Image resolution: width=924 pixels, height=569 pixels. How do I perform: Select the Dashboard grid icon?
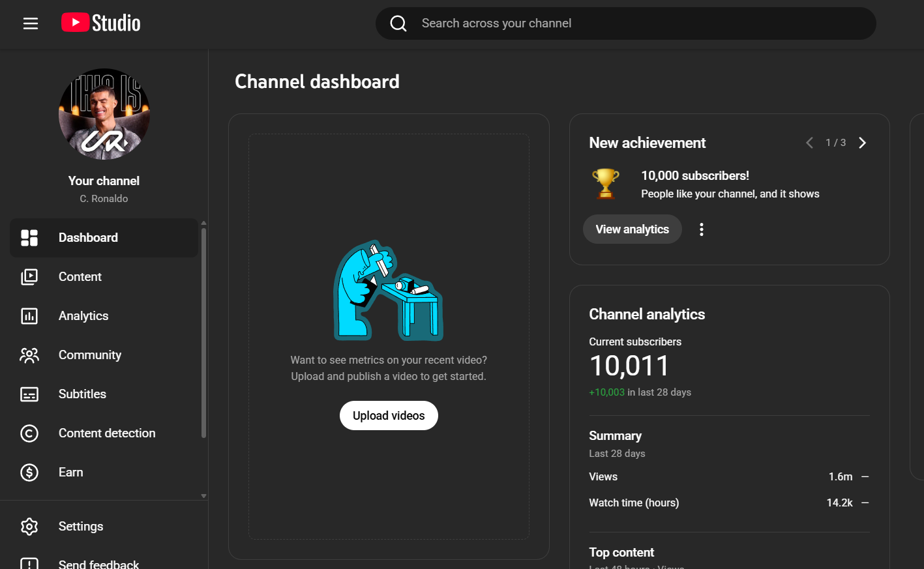click(29, 238)
